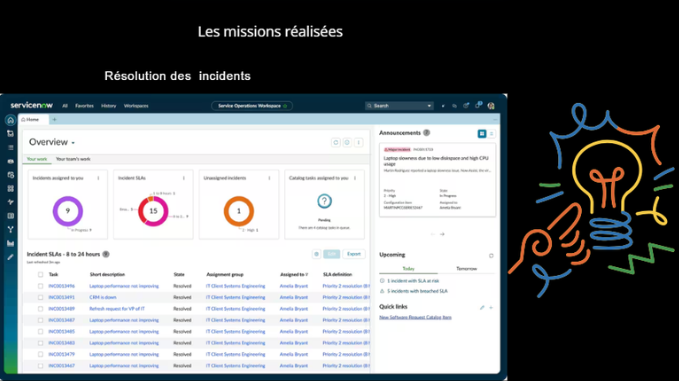The image size is (679, 381).
Task: Click the Export button
Action: (x=354, y=254)
